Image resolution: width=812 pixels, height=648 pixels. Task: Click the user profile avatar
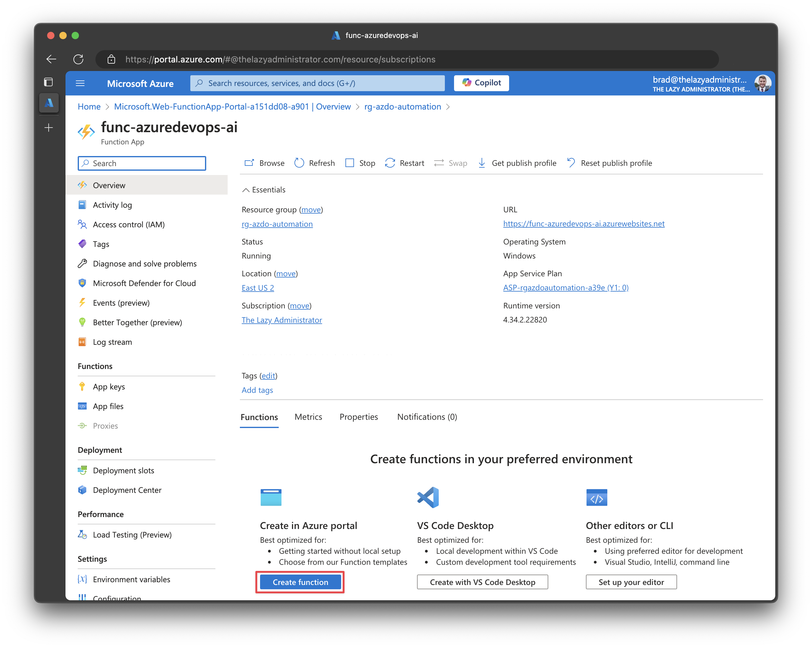click(762, 83)
